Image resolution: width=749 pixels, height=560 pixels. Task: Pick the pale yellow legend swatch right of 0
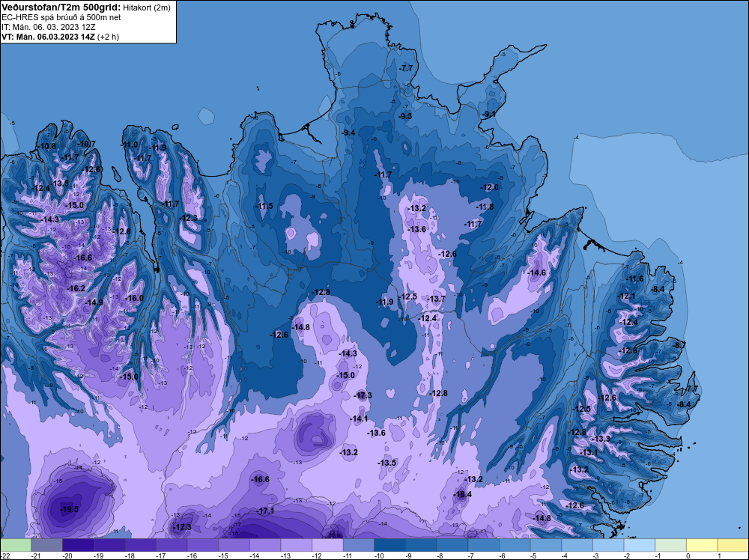pos(702,545)
